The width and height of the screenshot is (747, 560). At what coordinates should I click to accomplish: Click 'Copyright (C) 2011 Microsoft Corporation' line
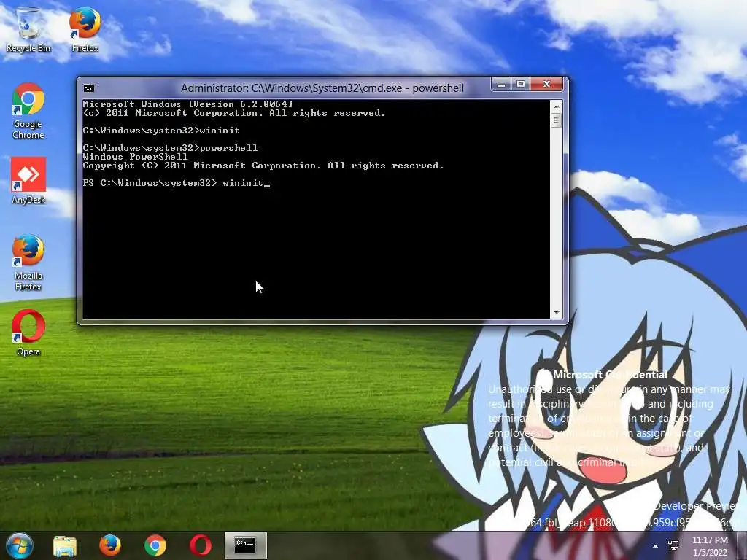263,166
